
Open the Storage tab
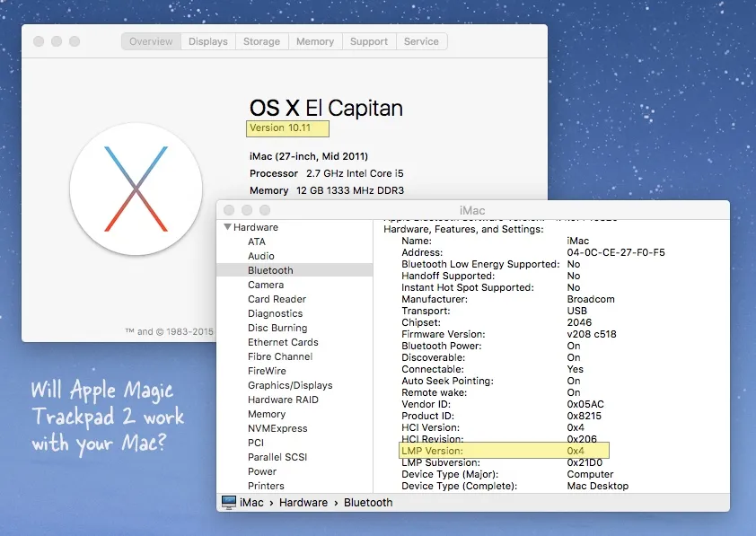(261, 40)
